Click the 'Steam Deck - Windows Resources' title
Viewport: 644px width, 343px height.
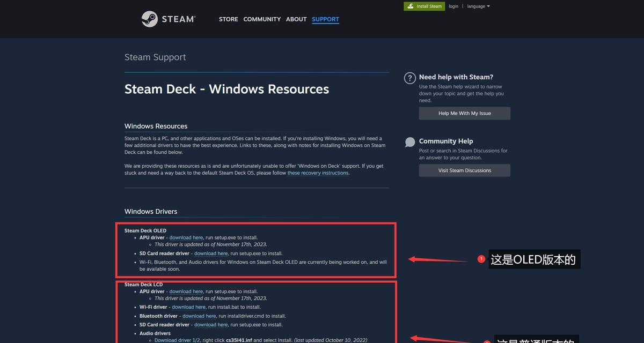pyautogui.click(x=226, y=89)
